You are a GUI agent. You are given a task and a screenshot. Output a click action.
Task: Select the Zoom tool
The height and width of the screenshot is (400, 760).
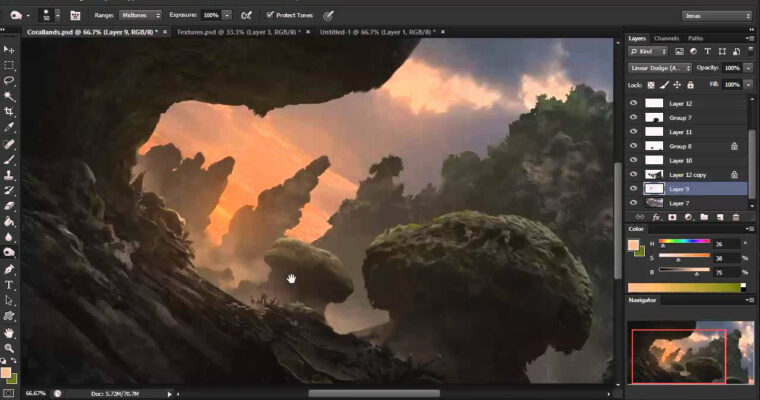point(9,348)
